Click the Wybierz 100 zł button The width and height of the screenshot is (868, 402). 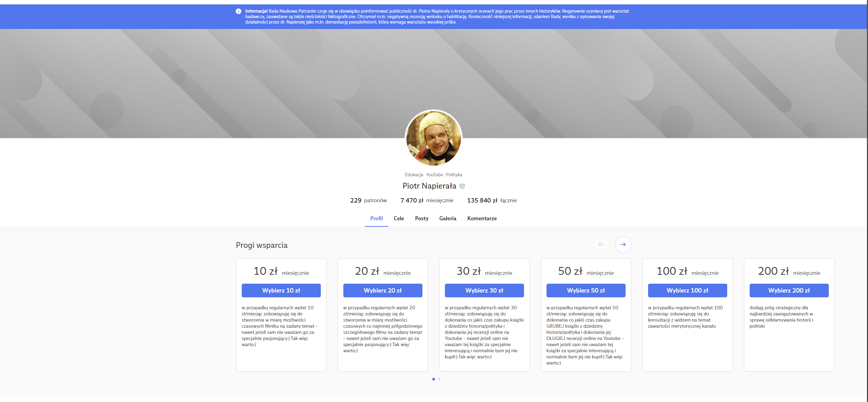click(x=687, y=291)
